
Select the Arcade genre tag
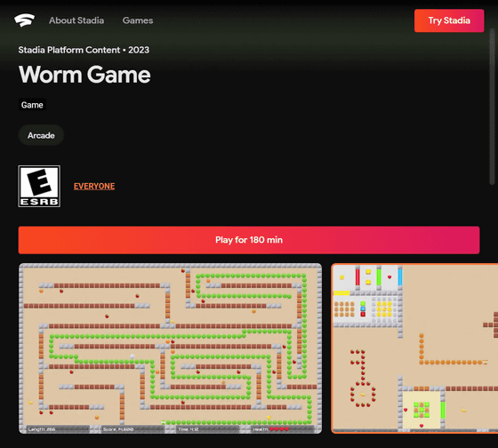pyautogui.click(x=41, y=135)
